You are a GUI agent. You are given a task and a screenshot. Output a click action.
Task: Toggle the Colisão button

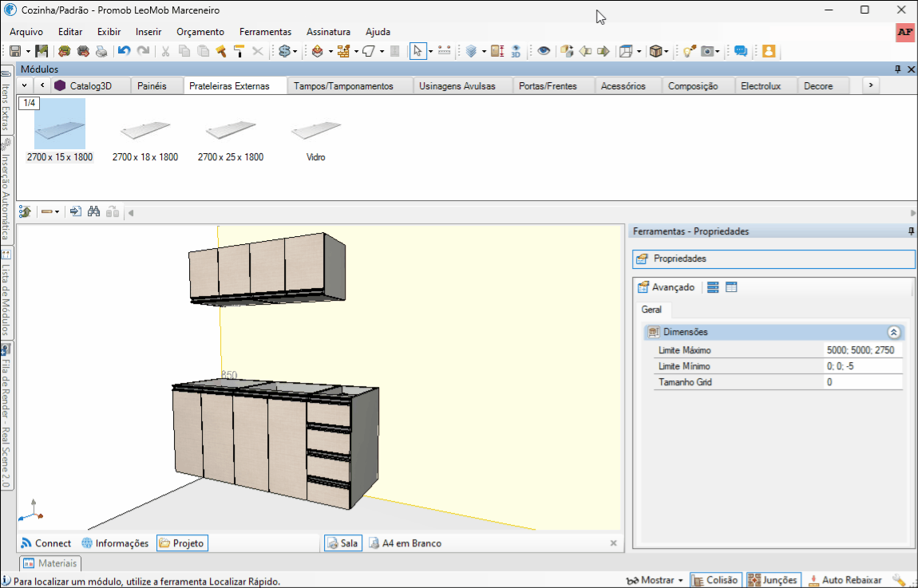[x=716, y=580]
